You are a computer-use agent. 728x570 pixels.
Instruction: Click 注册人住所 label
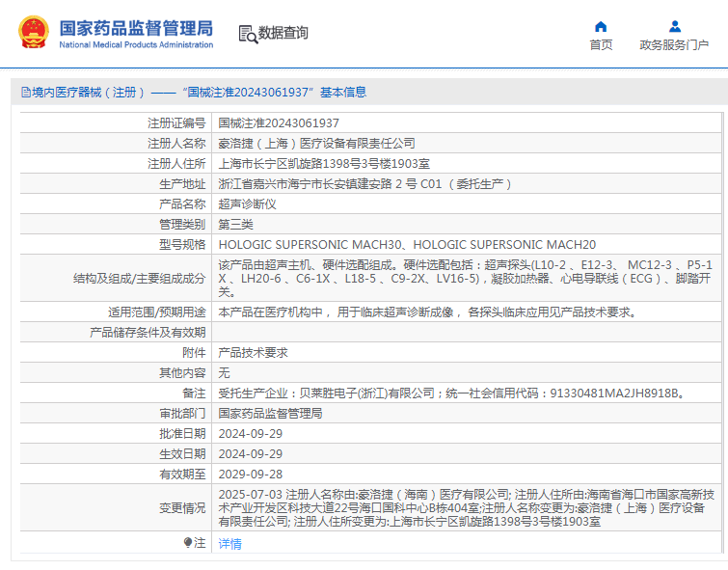pos(176,164)
